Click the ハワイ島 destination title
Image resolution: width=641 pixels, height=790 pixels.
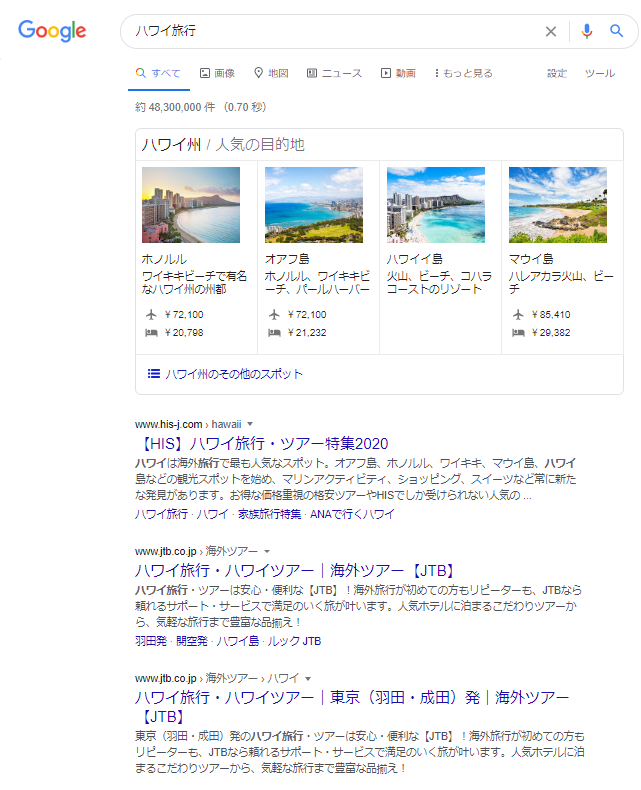(x=415, y=259)
